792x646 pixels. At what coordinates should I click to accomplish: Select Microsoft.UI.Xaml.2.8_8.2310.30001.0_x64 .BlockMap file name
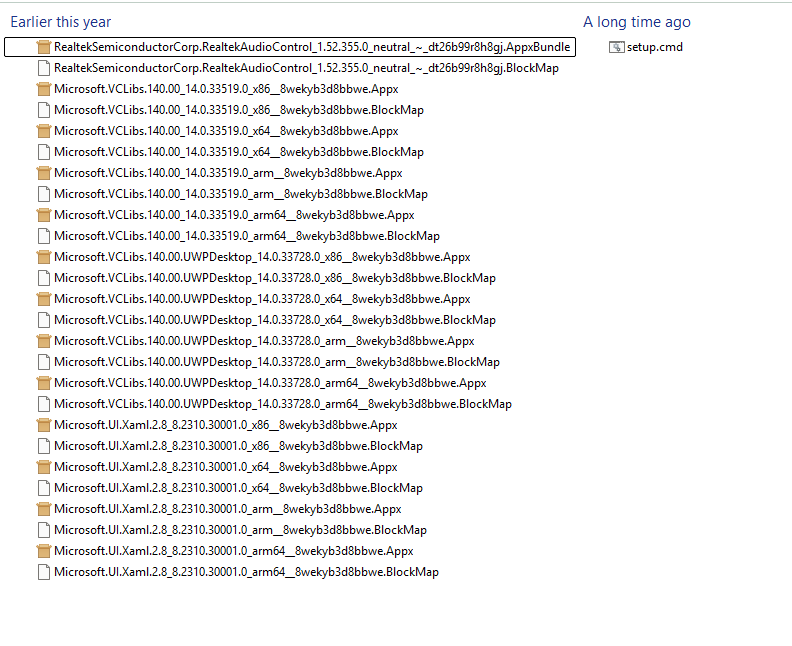coord(238,488)
